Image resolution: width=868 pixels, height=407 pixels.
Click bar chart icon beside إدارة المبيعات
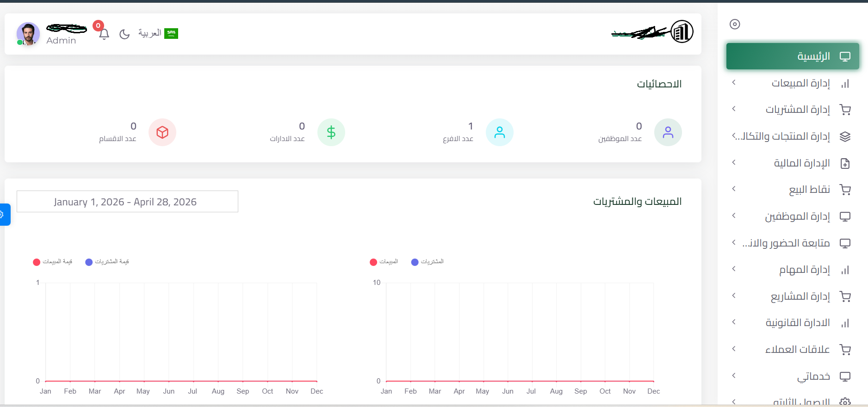click(x=845, y=84)
